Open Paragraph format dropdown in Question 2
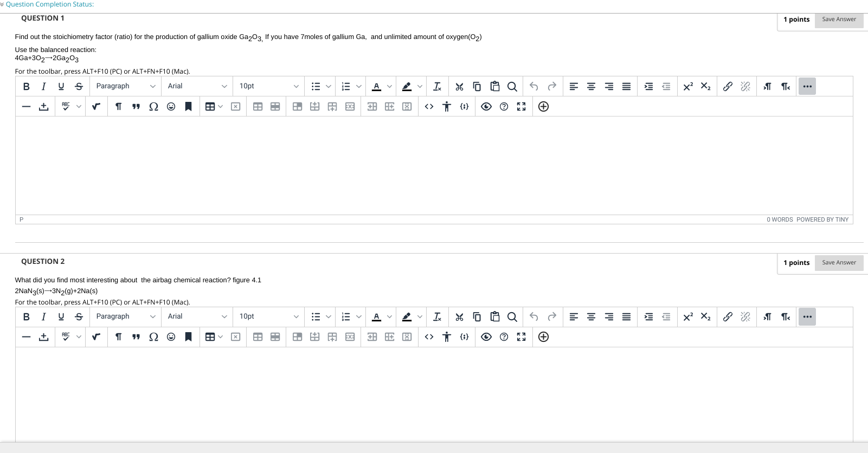Screen dimensions: 868x453 pyautogui.click(x=126, y=316)
